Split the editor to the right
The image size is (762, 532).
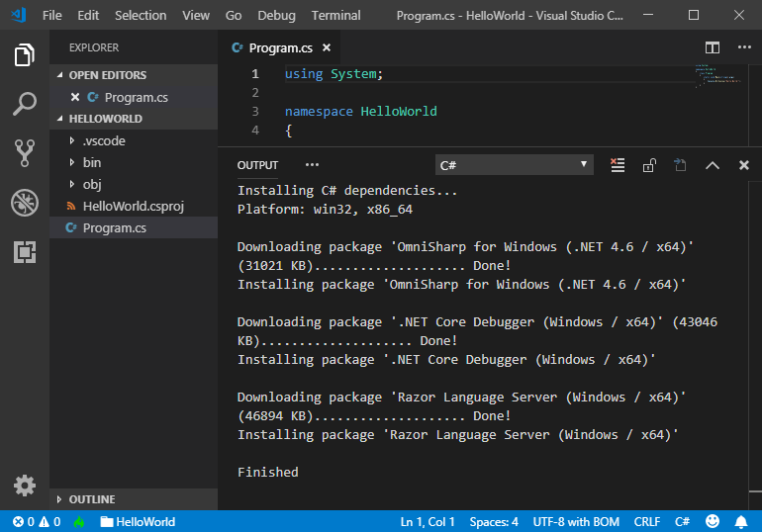[x=712, y=47]
